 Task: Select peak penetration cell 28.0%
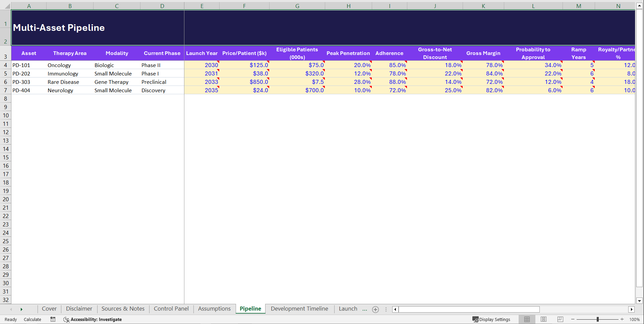(x=348, y=82)
